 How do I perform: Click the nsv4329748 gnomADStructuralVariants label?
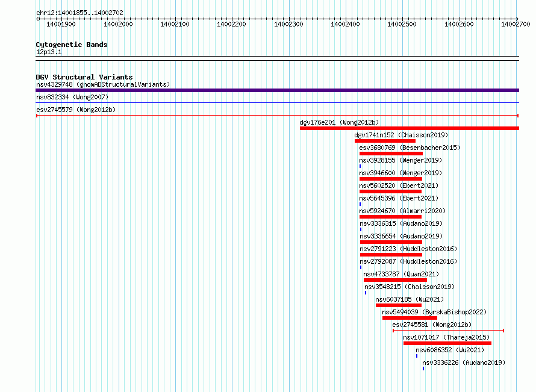pyautogui.click(x=103, y=84)
